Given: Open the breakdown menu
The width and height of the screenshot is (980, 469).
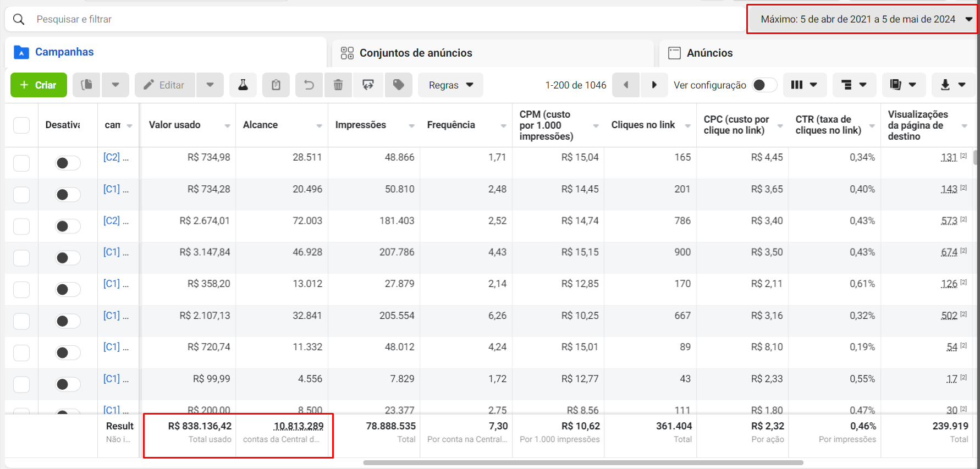Looking at the screenshot, I should (x=854, y=85).
